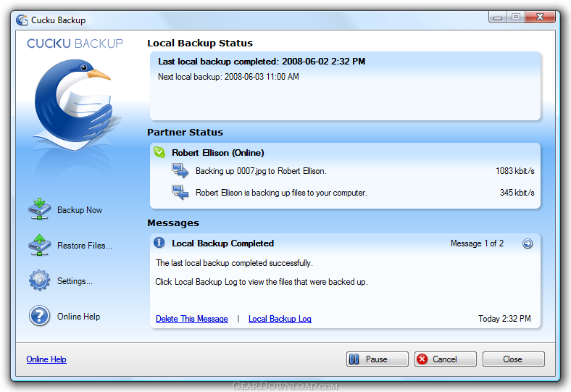The height and width of the screenshot is (392, 571).
Task: Click the 'Last local backup completed' line
Action: click(262, 62)
